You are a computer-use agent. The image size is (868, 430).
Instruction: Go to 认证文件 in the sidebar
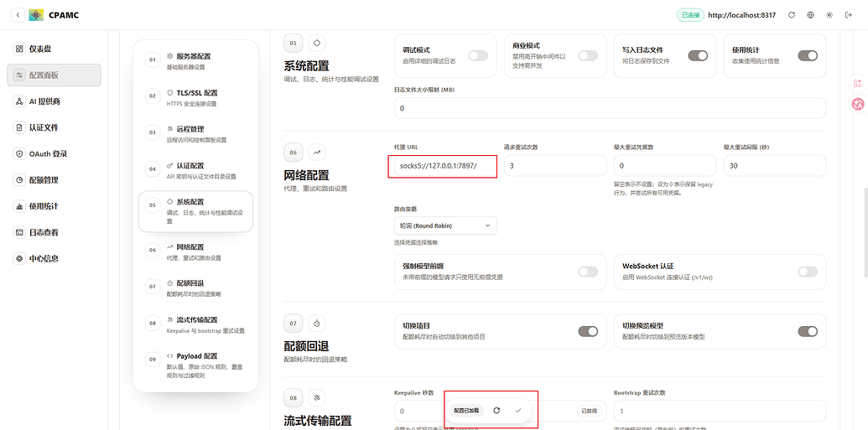54,127
